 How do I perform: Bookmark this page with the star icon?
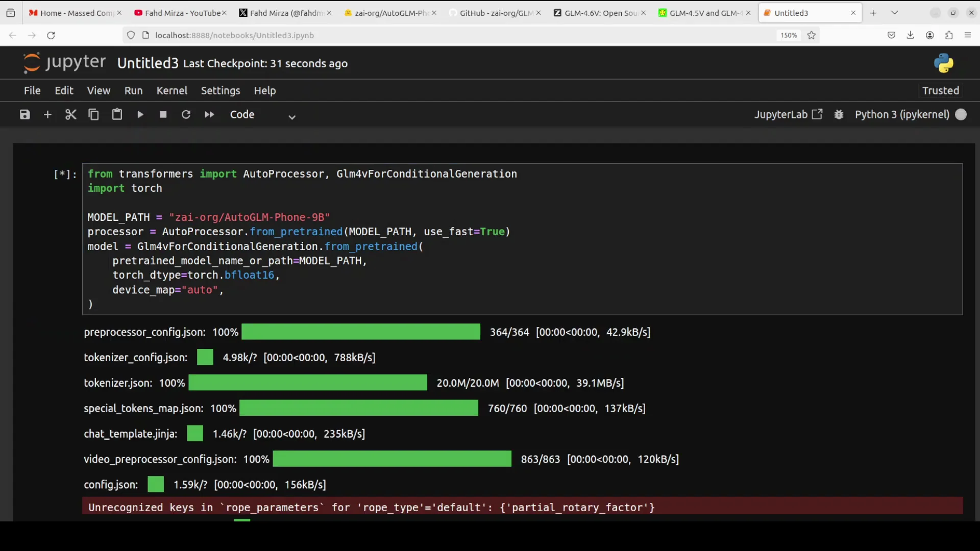click(812, 35)
